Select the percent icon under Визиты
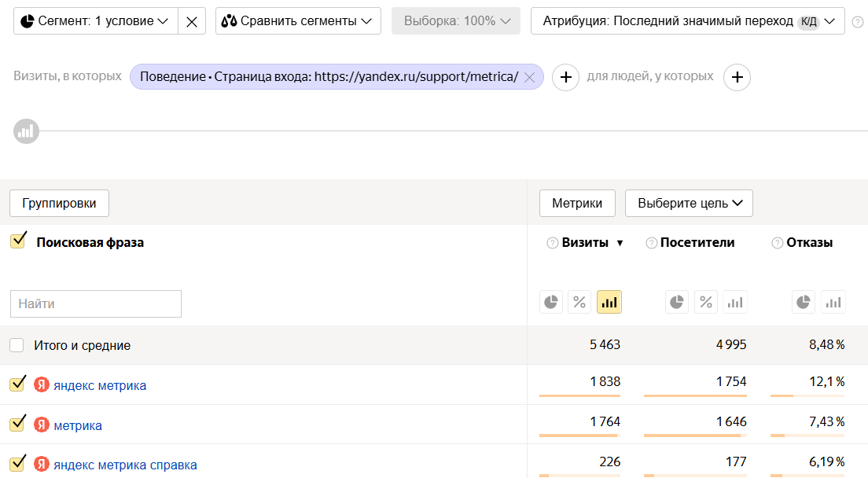Image resolution: width=868 pixels, height=478 pixels. tap(580, 302)
